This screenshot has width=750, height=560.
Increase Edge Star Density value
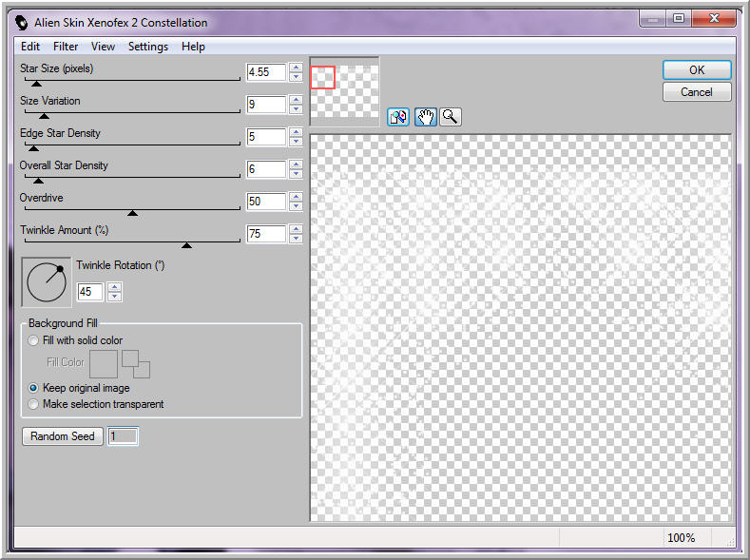[296, 132]
